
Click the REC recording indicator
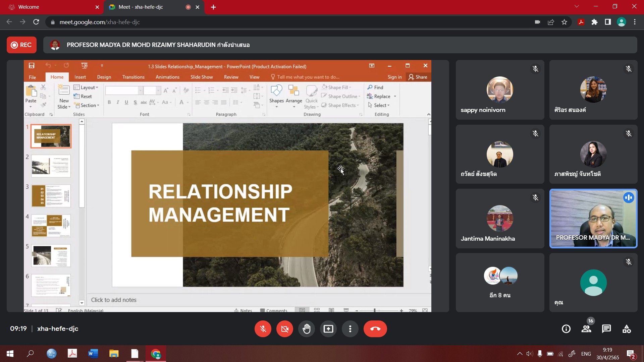click(x=21, y=45)
